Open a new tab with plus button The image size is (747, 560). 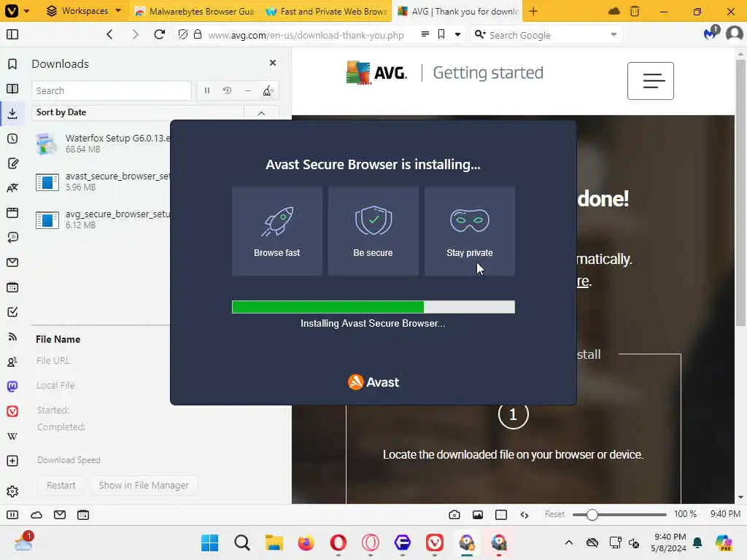533,11
